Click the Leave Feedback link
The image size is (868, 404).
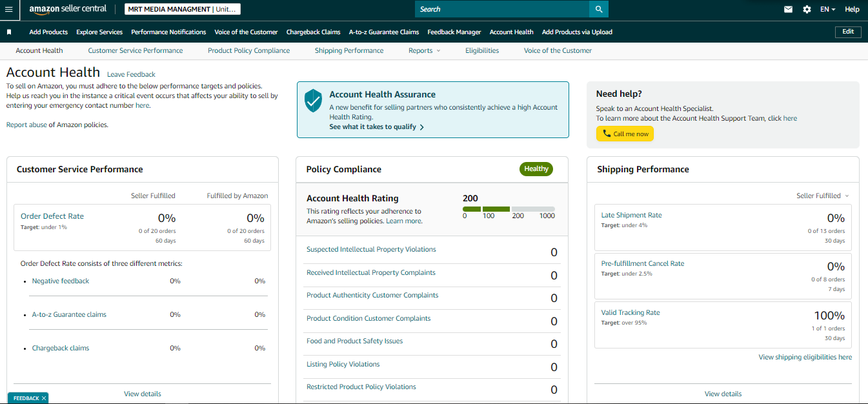point(131,74)
